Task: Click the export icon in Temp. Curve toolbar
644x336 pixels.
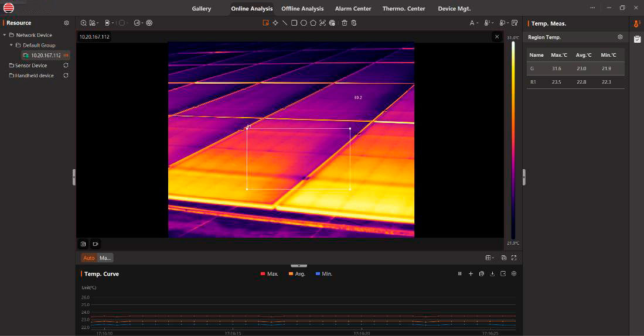Action: pyautogui.click(x=503, y=273)
